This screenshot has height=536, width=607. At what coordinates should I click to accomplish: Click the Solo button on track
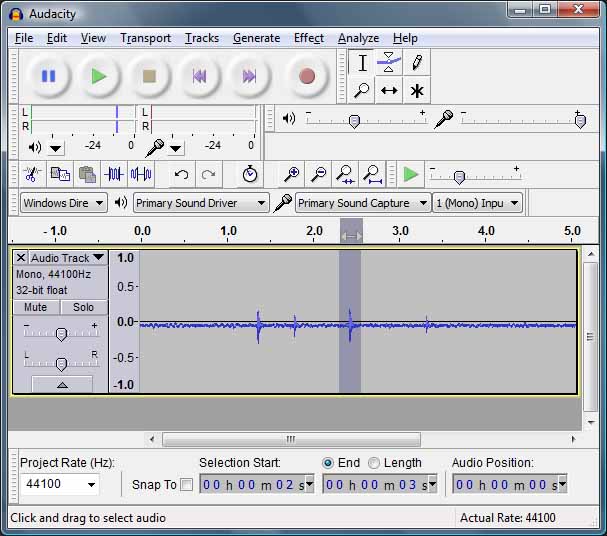pyautogui.click(x=83, y=307)
